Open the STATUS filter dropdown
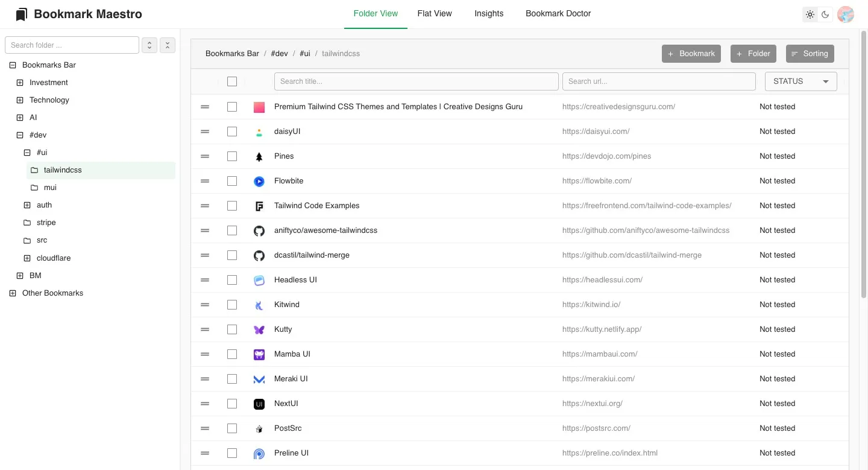Screen dimensions: 868x470 (800, 81)
